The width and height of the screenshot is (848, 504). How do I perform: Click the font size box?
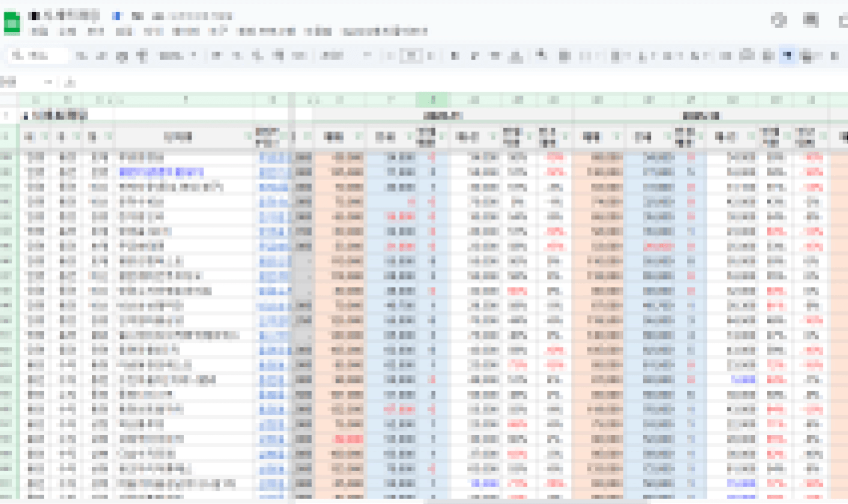pos(411,56)
